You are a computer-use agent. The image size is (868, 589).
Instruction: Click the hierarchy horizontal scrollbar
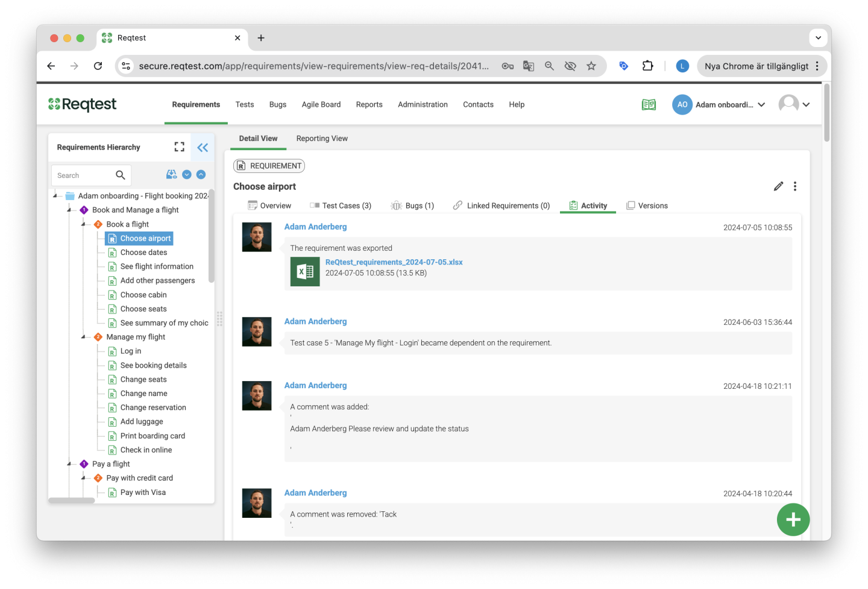point(72,500)
